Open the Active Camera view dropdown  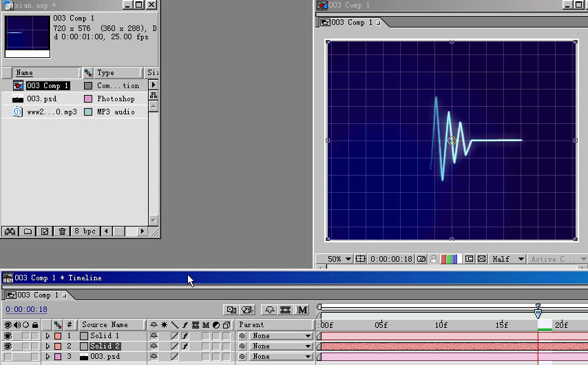pyautogui.click(x=557, y=259)
